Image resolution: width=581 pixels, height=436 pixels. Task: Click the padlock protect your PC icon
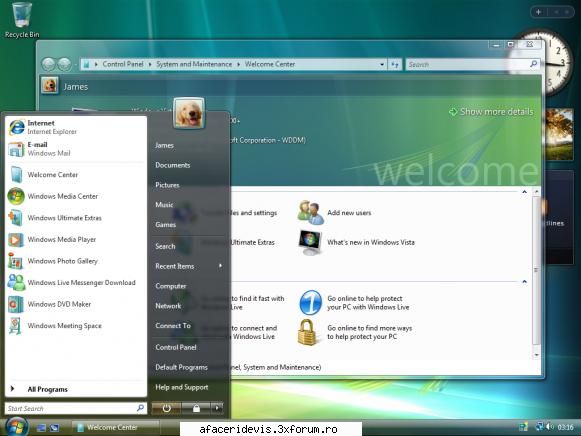tap(307, 332)
